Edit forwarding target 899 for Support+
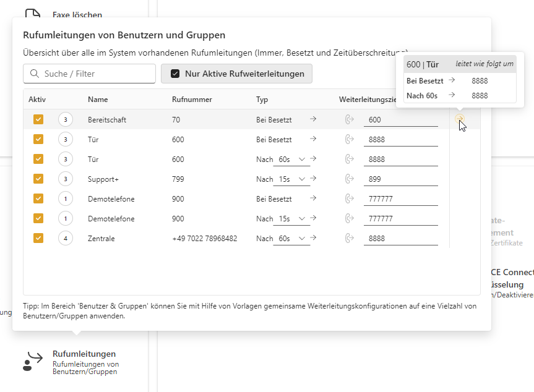Viewport: 534px width, 392px height. [x=401, y=179]
